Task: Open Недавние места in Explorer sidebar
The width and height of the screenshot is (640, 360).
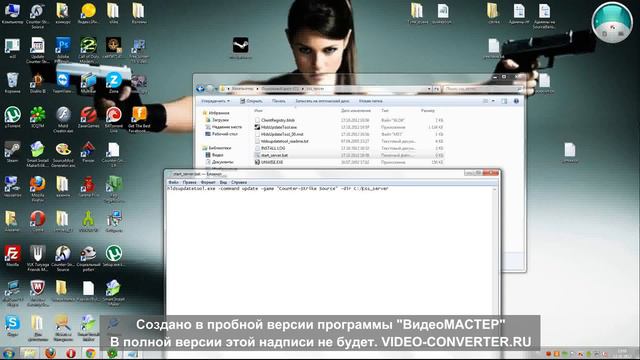Action: click(x=227, y=127)
